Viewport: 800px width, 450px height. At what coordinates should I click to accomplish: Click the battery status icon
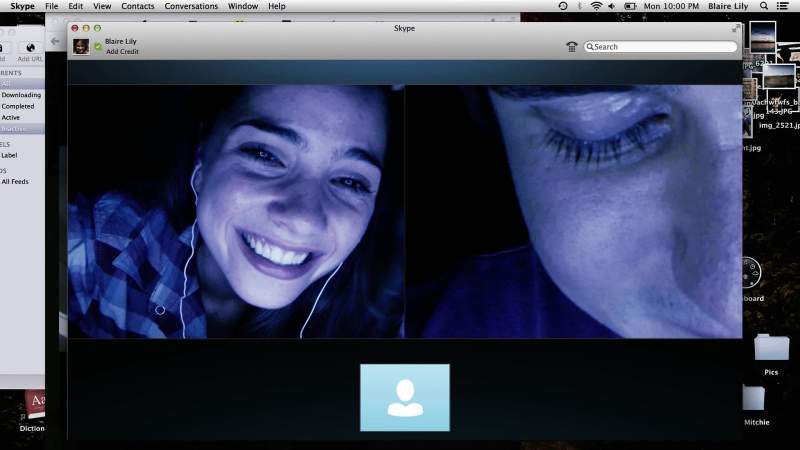coord(631,6)
